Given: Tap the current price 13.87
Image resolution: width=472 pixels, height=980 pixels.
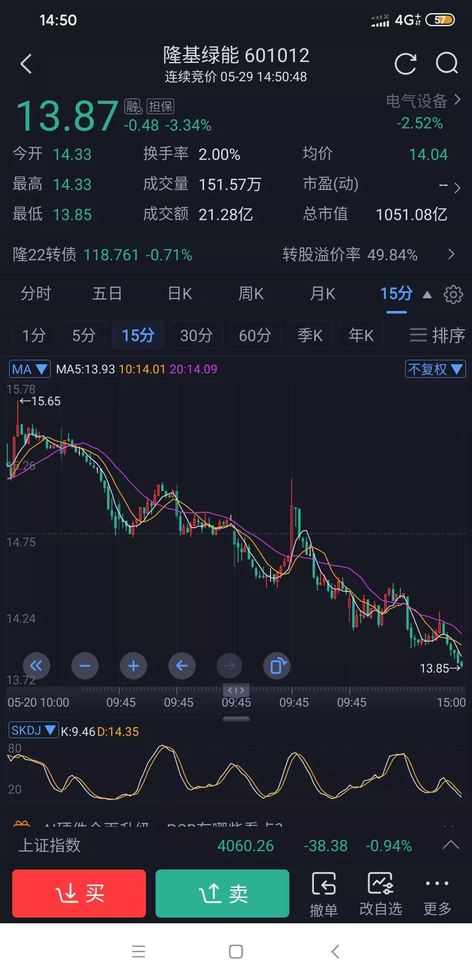Looking at the screenshot, I should [67, 116].
